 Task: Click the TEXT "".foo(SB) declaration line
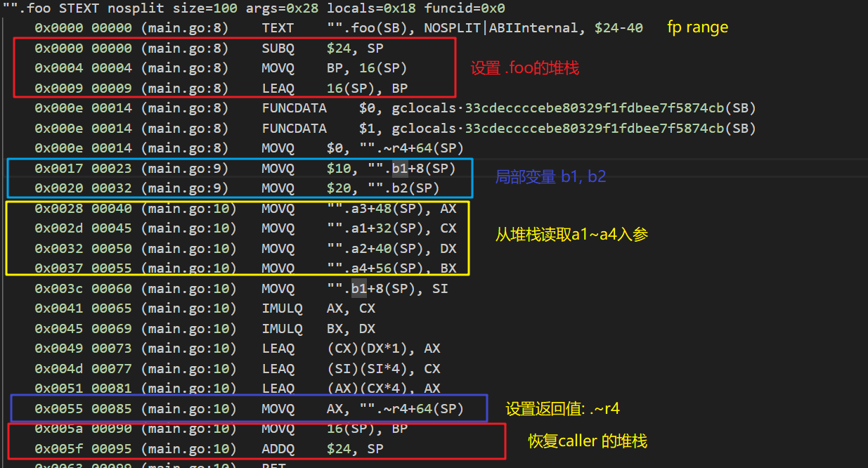point(451,28)
